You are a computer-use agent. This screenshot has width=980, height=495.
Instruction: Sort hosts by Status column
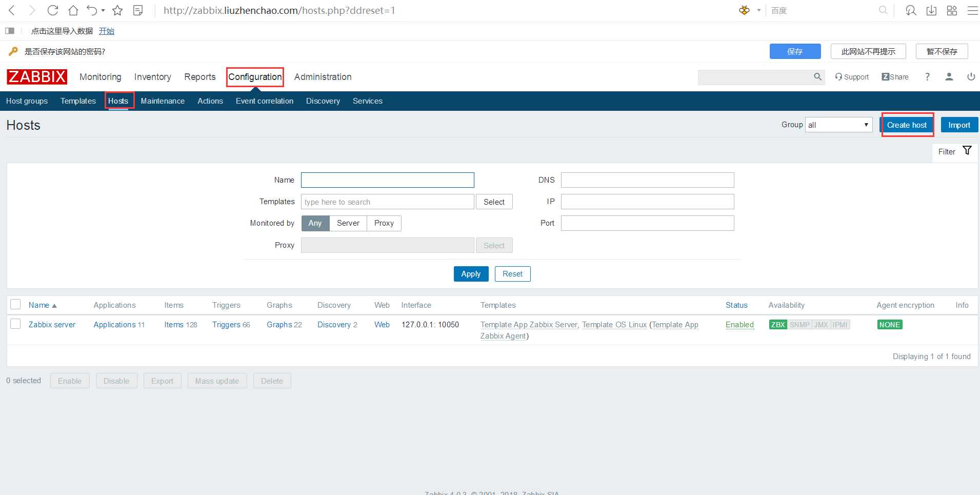pos(736,305)
